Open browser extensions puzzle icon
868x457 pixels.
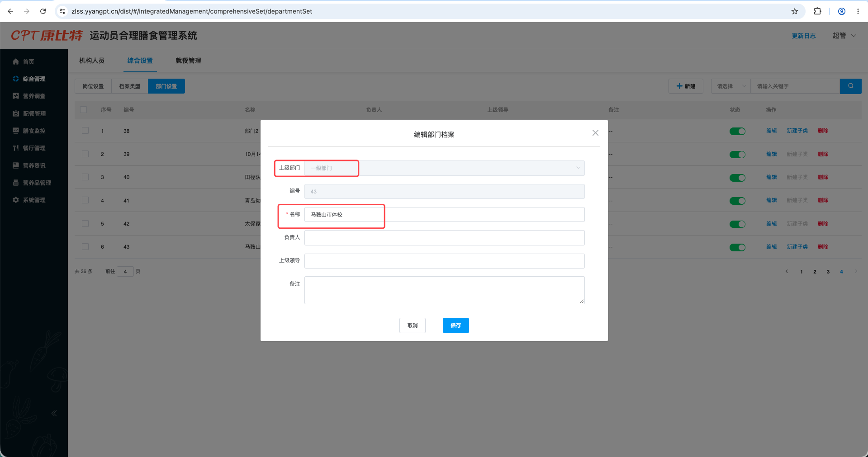pyautogui.click(x=817, y=11)
